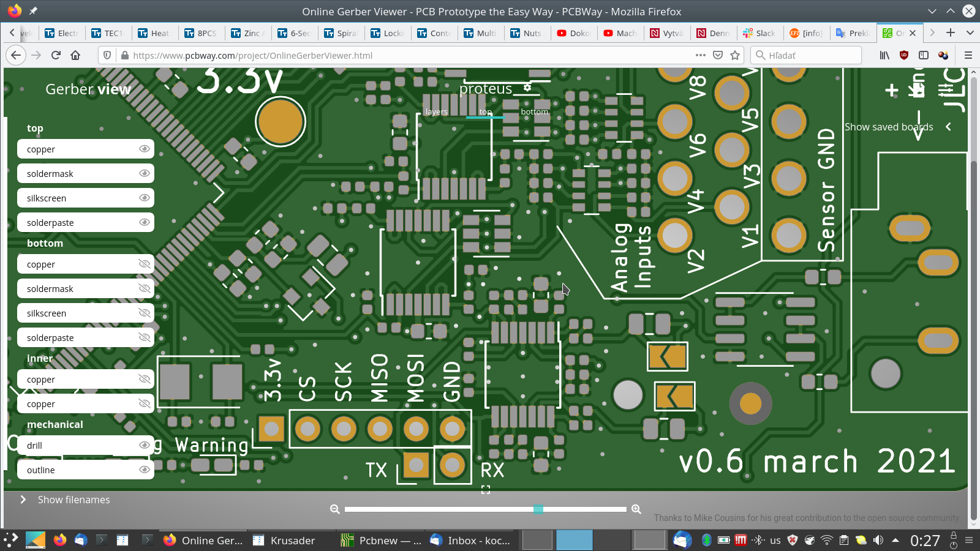
Task: Open page actions three-dot menu
Action: (701, 55)
